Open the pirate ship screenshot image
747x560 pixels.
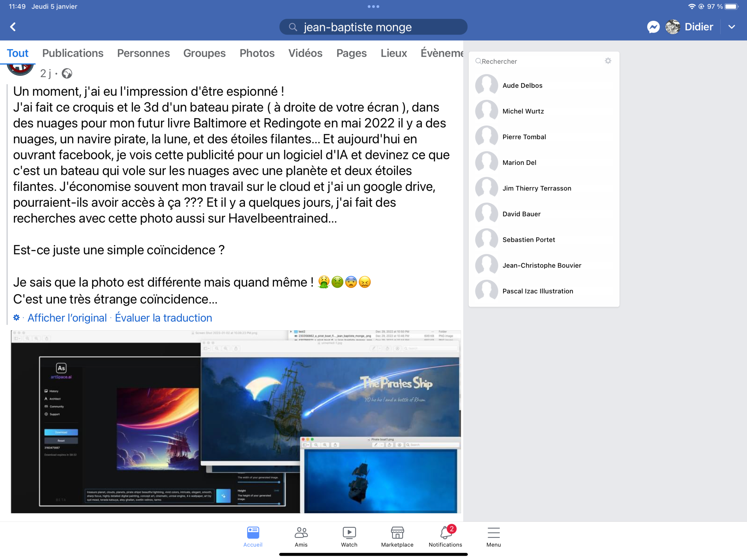tap(236, 422)
